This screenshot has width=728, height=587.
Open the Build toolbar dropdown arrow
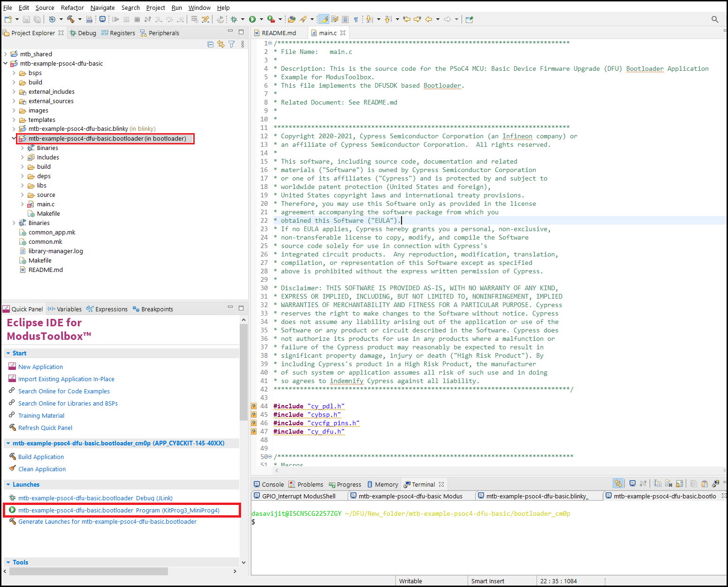point(80,19)
